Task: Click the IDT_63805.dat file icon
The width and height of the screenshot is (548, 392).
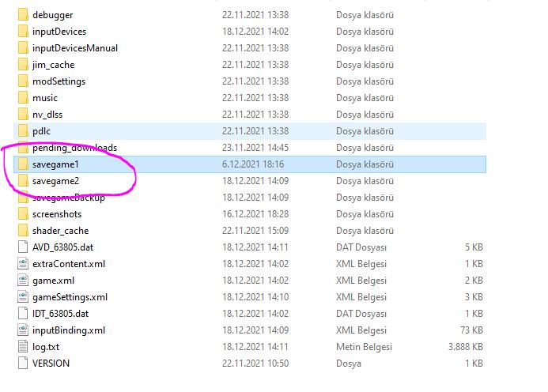Action: pyautogui.click(x=23, y=314)
